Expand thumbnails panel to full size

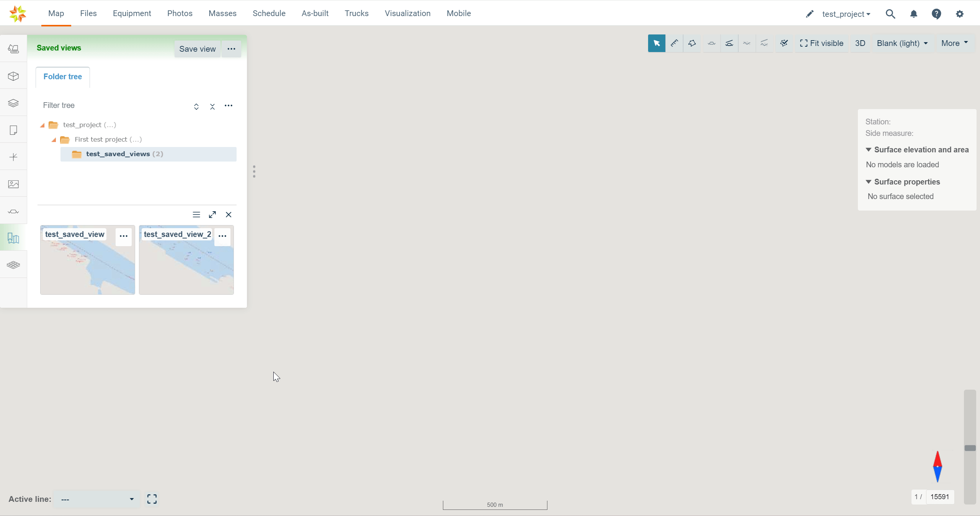point(212,215)
